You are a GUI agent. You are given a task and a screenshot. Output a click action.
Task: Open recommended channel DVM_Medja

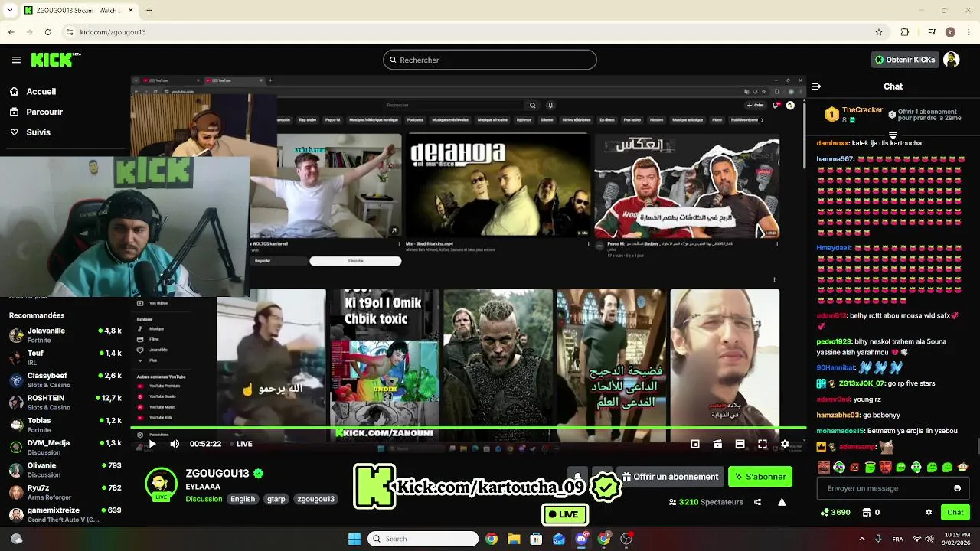point(65,447)
